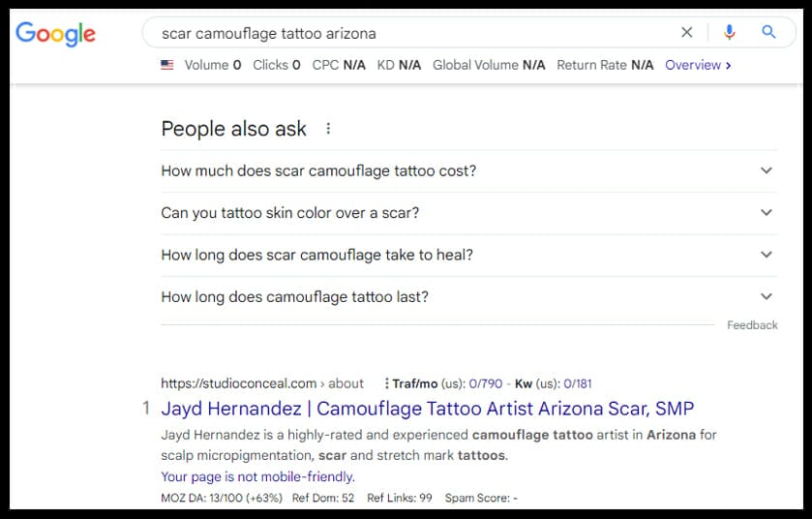Click the Ref Dom: 52 value

click(x=323, y=499)
